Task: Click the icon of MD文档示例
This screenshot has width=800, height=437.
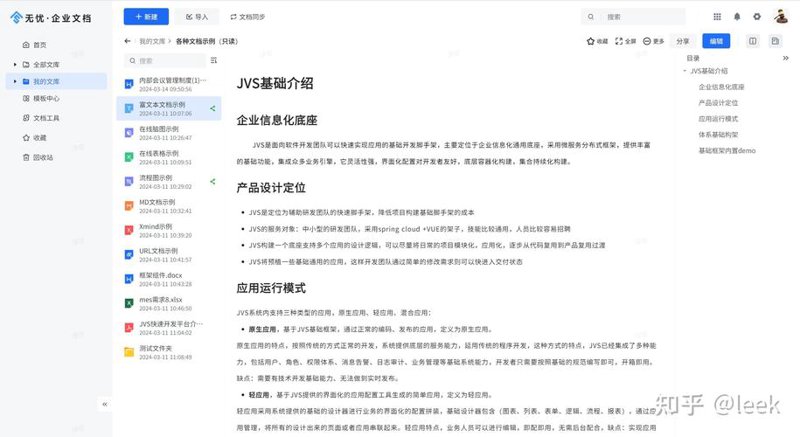Action: (x=129, y=205)
